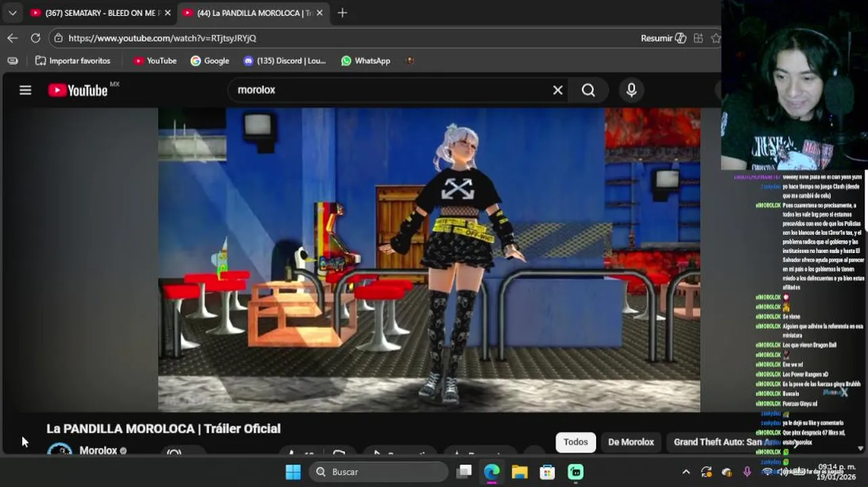Open the Morolox channel name

coord(98,450)
